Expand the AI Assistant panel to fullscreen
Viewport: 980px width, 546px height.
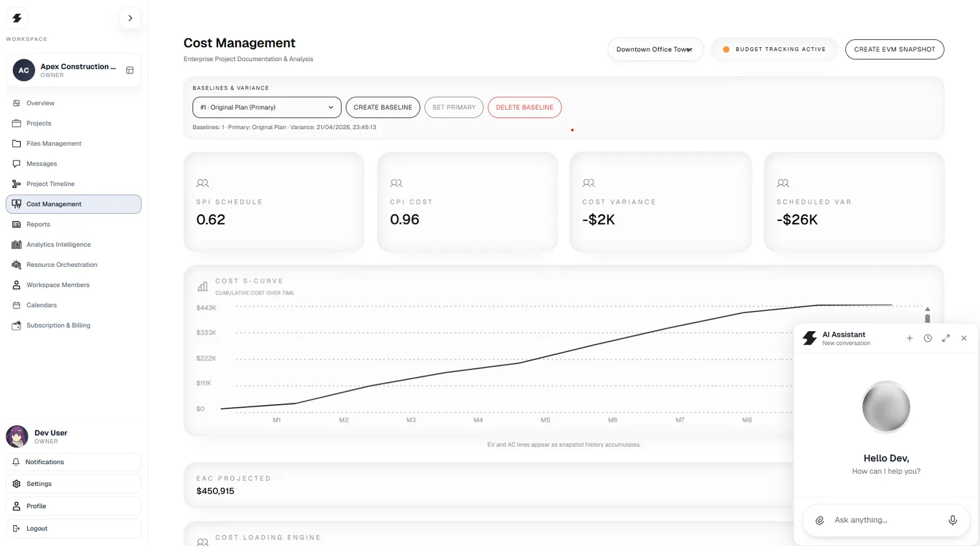point(946,338)
